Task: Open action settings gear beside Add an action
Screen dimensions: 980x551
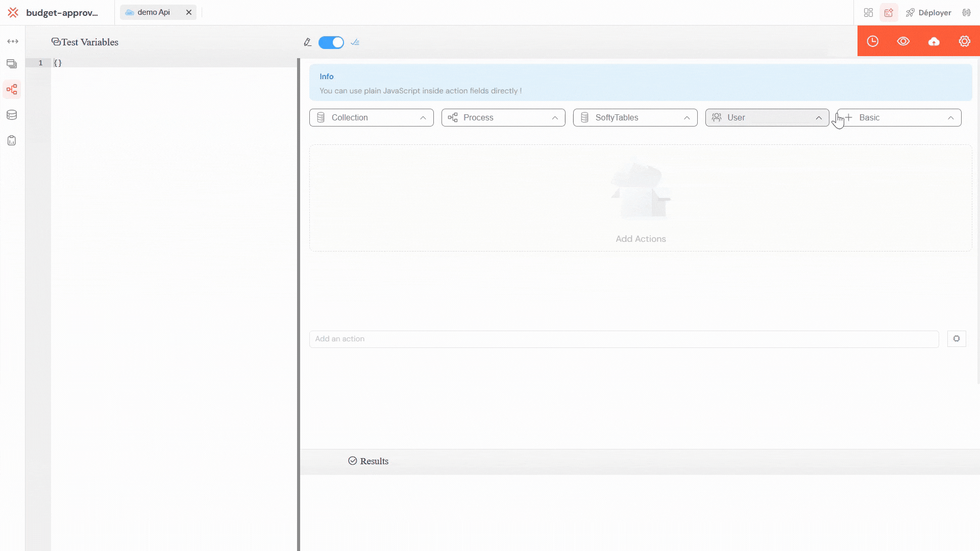Action: [957, 338]
